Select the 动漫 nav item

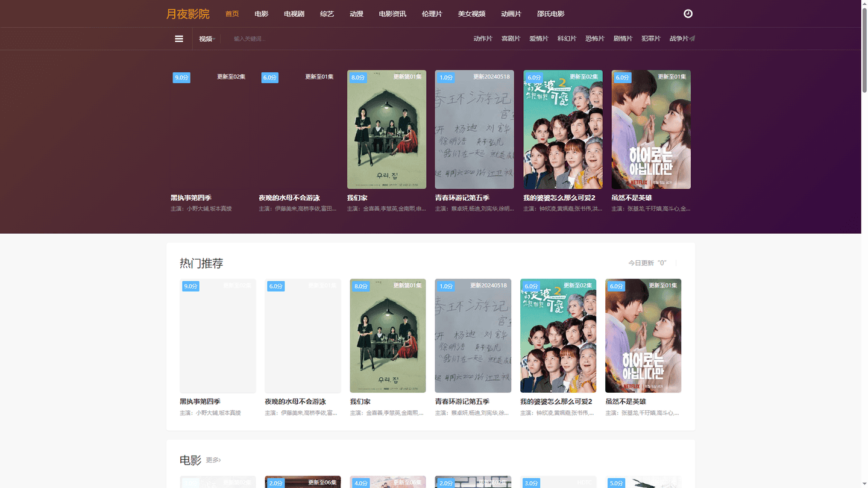click(x=356, y=14)
